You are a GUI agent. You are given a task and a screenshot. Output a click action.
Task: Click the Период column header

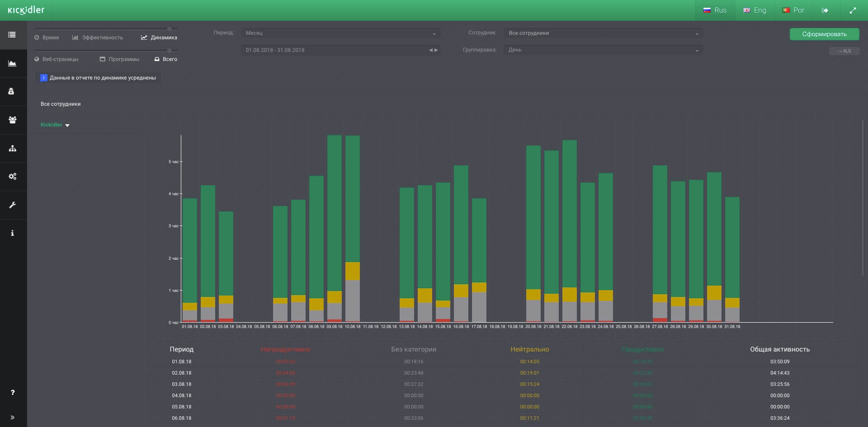(x=182, y=349)
